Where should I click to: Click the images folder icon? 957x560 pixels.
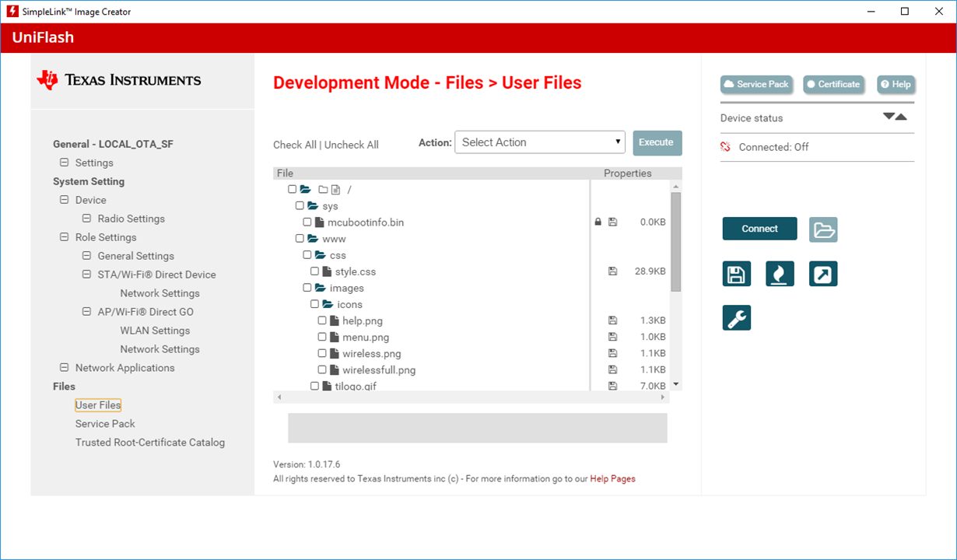(x=320, y=288)
